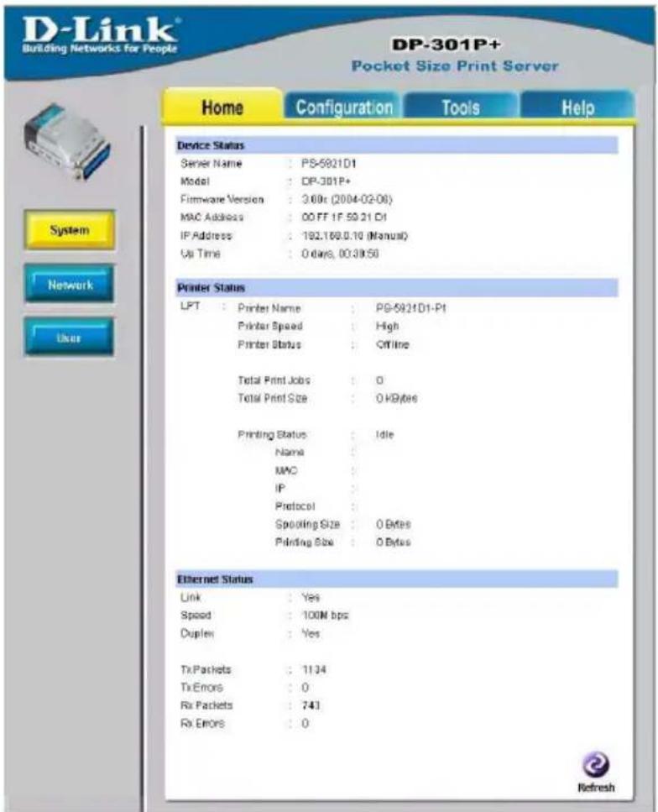
Task: Click the print server device image
Action: pyautogui.click(x=67, y=141)
